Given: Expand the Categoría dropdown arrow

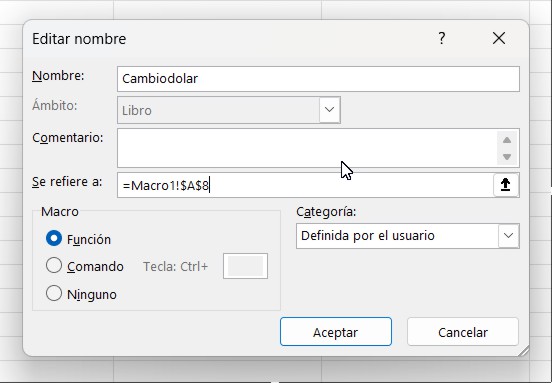Looking at the screenshot, I should (508, 236).
